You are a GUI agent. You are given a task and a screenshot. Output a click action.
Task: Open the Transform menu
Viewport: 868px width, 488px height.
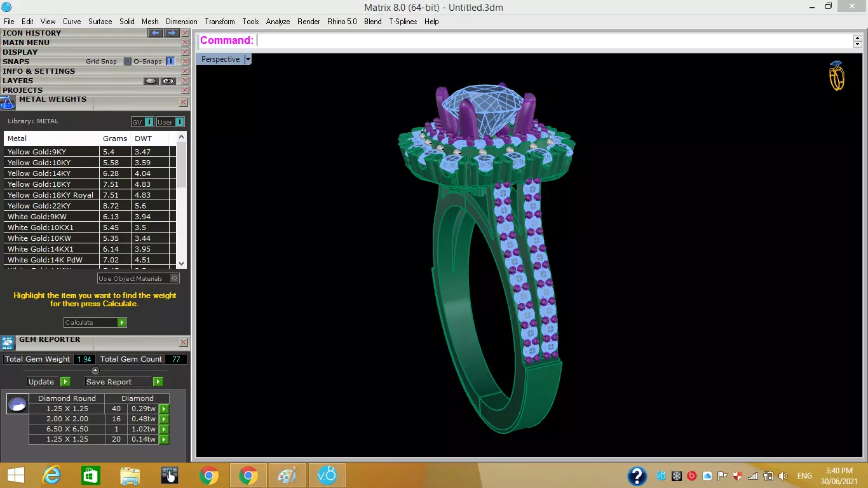tap(220, 22)
